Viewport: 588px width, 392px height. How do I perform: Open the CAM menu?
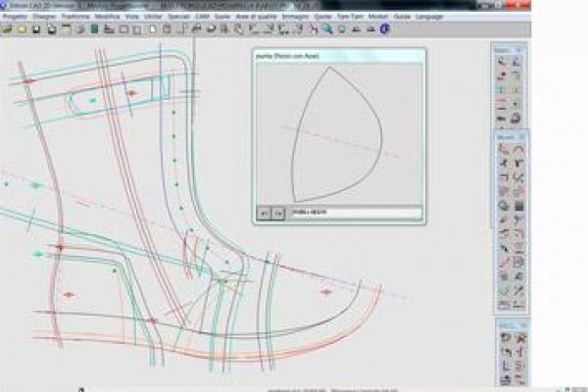tap(203, 17)
